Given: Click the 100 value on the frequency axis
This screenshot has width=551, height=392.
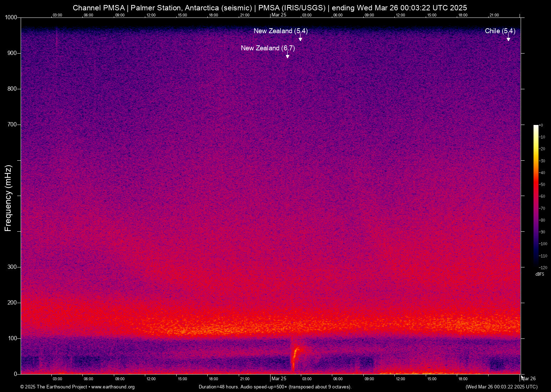Looking at the screenshot, I should [12, 338].
